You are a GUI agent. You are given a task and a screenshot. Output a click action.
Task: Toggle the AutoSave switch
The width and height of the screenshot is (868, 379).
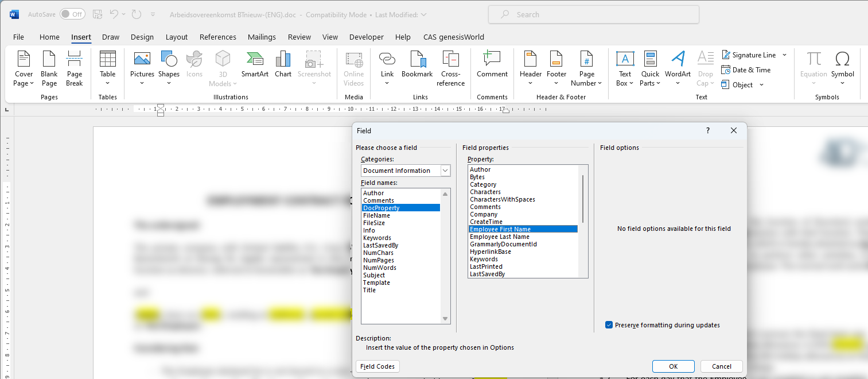(72, 14)
